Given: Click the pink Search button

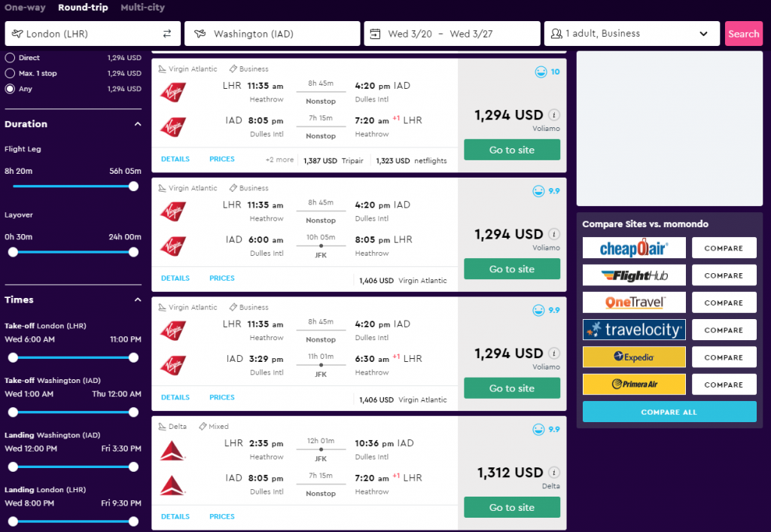Looking at the screenshot, I should click(743, 33).
